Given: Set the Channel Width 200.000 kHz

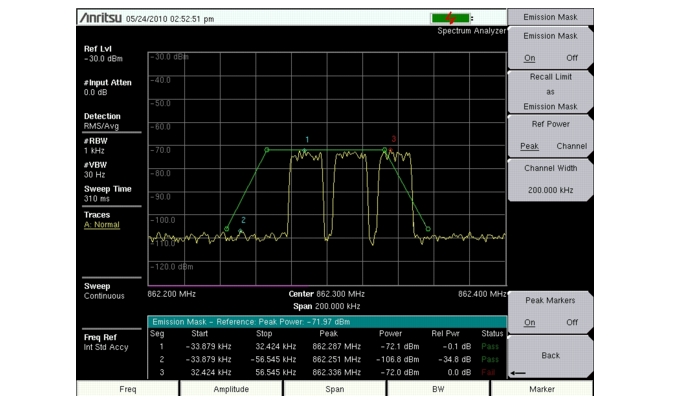Looking at the screenshot, I should pyautogui.click(x=550, y=180).
